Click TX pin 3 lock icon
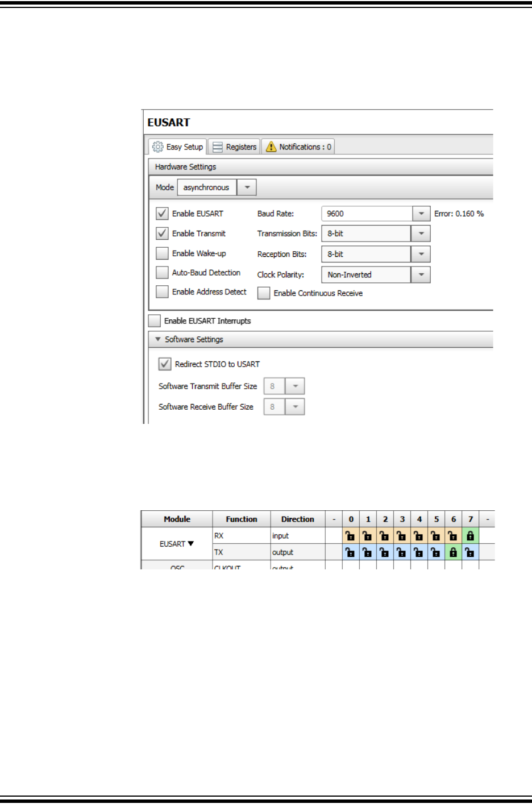This screenshot has height=812, width=532. click(x=401, y=552)
